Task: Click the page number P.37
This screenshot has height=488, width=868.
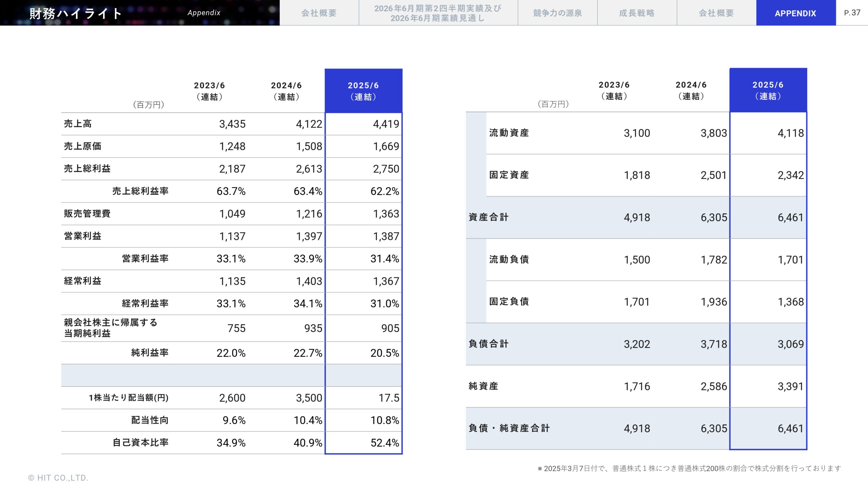Action: (852, 13)
